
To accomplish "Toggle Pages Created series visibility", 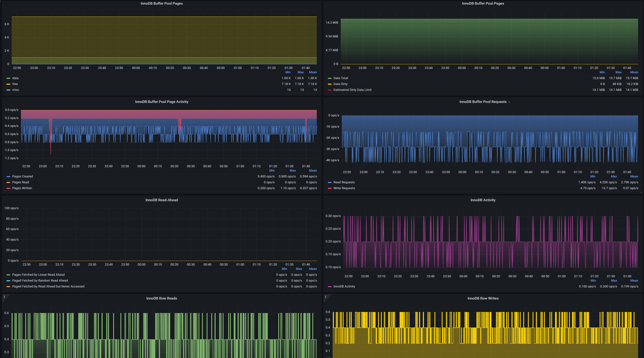I will tap(22, 177).
